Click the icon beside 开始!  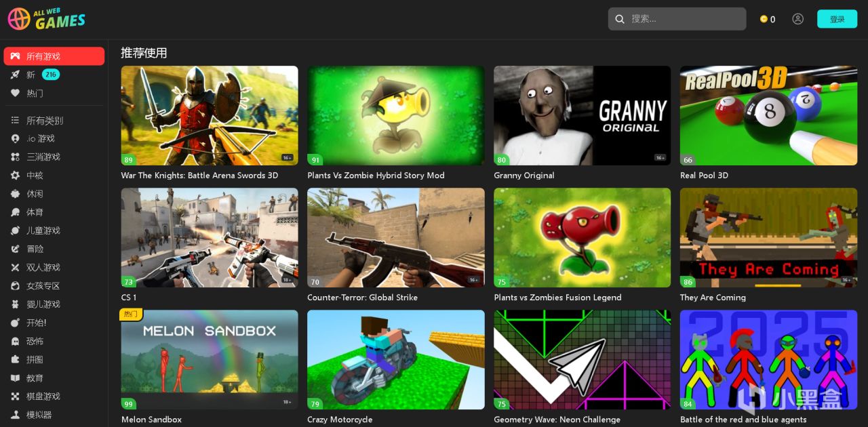coord(15,323)
